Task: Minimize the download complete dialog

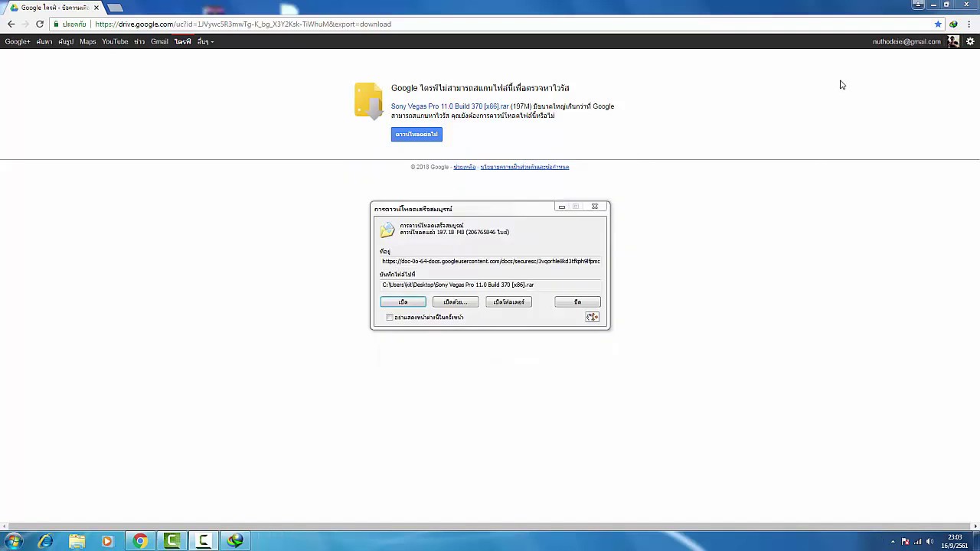Action: pyautogui.click(x=561, y=207)
